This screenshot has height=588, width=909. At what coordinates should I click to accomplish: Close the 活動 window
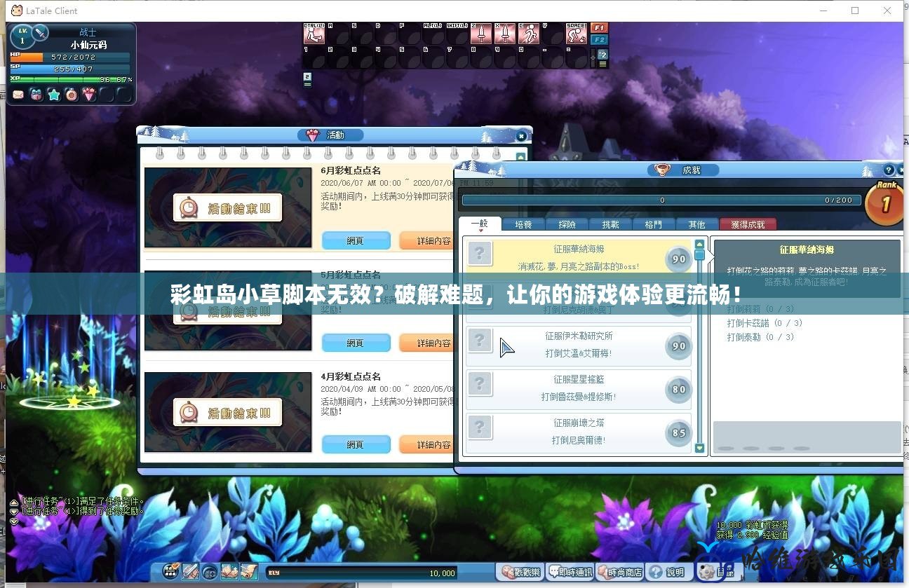[521, 136]
